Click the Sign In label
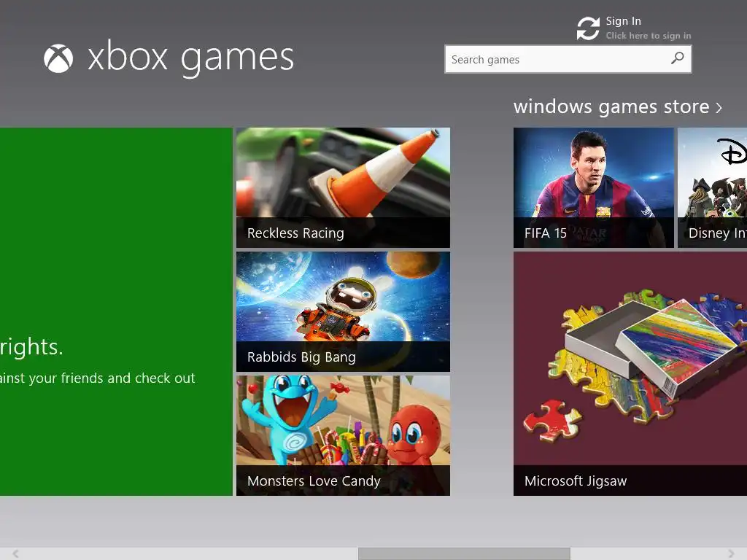The width and height of the screenshot is (747, 560). (x=623, y=21)
